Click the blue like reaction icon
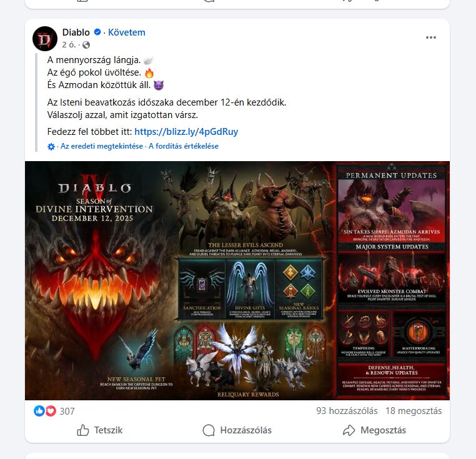 (x=39, y=411)
